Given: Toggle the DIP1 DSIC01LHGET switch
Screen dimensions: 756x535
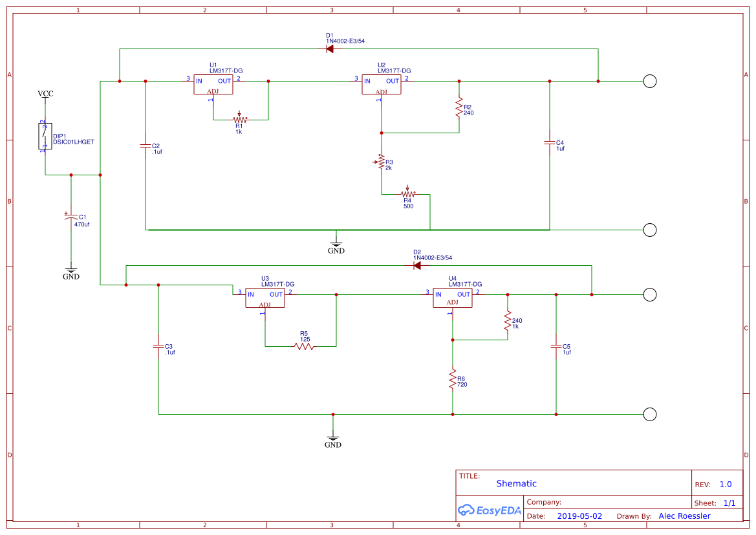Looking at the screenshot, I should click(44, 136).
